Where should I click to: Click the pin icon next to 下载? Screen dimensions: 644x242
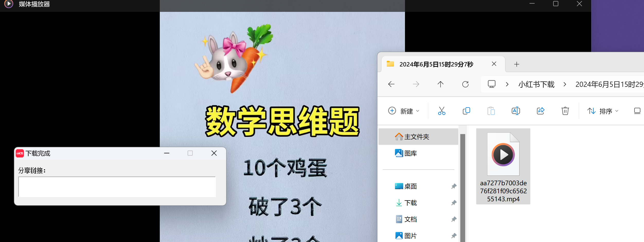tap(454, 203)
